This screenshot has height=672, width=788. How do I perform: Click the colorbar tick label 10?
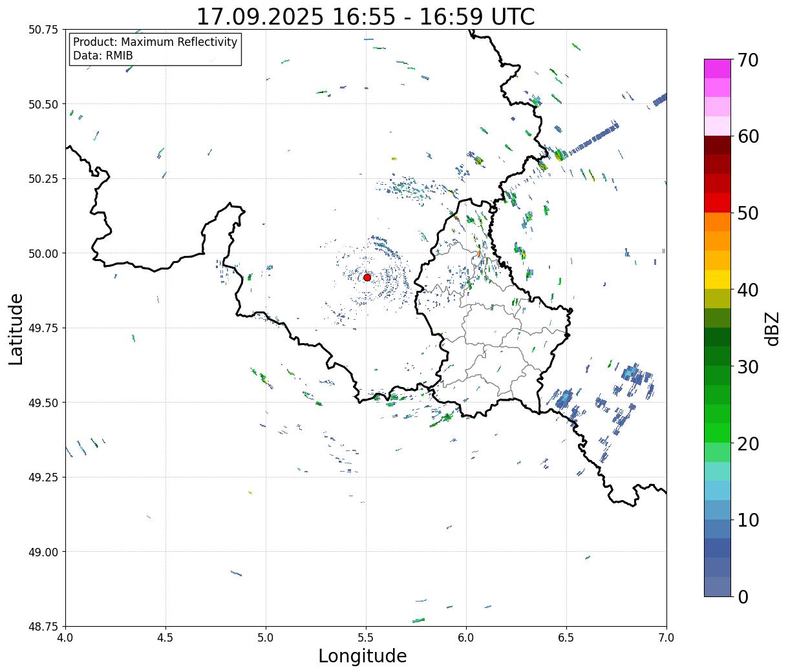(747, 520)
